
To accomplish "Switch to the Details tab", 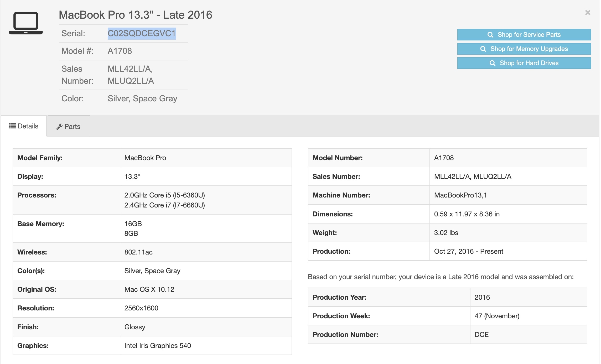I will [24, 126].
